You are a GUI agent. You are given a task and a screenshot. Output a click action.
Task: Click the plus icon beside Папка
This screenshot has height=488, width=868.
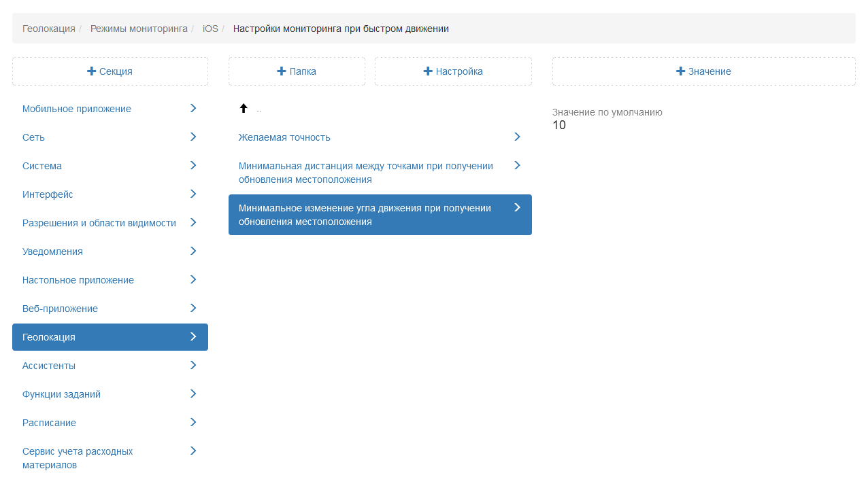click(x=282, y=71)
